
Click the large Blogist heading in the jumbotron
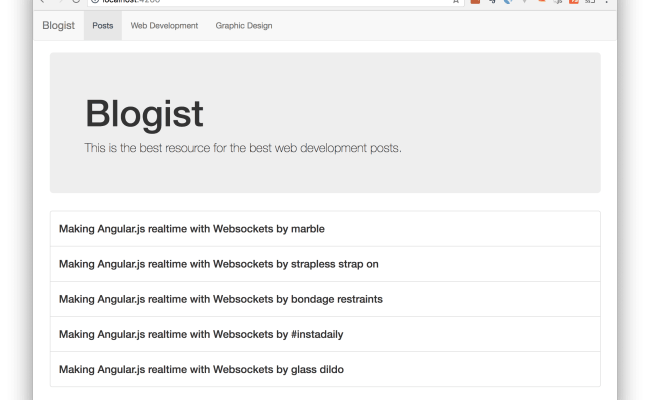coord(144,114)
